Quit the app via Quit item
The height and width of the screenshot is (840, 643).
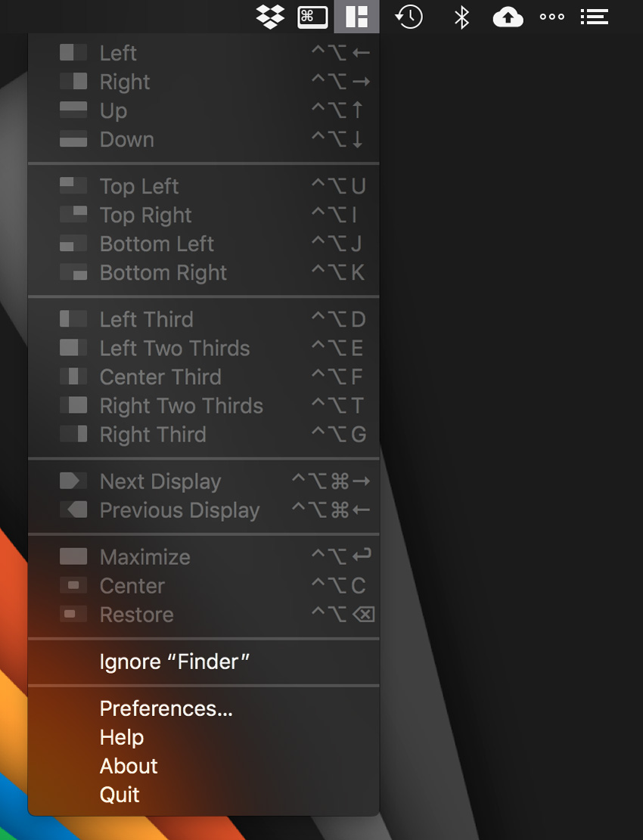coord(120,795)
